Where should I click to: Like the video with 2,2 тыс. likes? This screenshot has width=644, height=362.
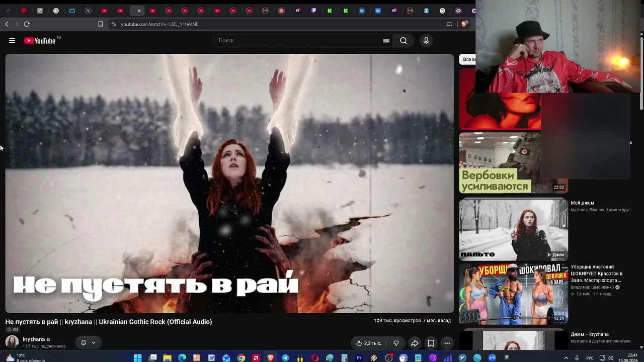(368, 343)
